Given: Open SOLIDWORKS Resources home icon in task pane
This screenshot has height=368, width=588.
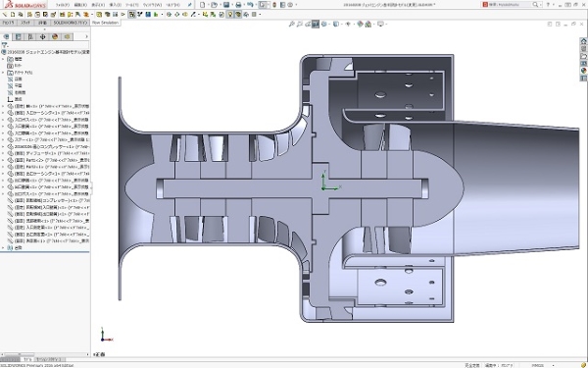Looking at the screenshot, I should [x=583, y=41].
